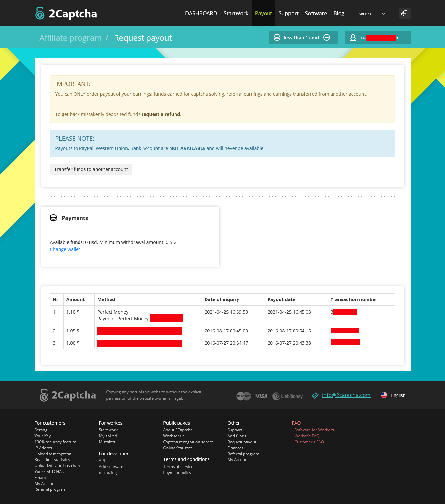Image resolution: width=445 pixels, height=504 pixels.
Task: Go to StartWork in the navigation
Action: click(236, 13)
